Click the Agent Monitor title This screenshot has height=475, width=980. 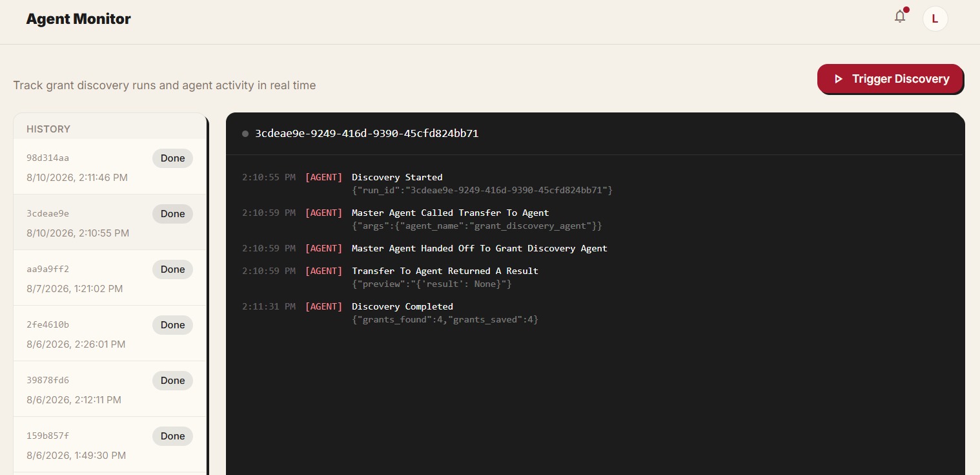coord(78,19)
